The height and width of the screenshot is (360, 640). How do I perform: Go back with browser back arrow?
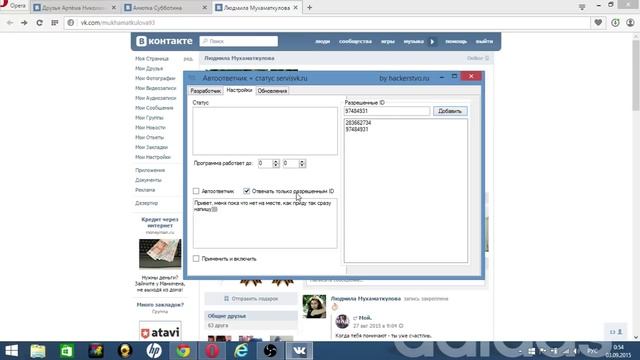pos(10,23)
